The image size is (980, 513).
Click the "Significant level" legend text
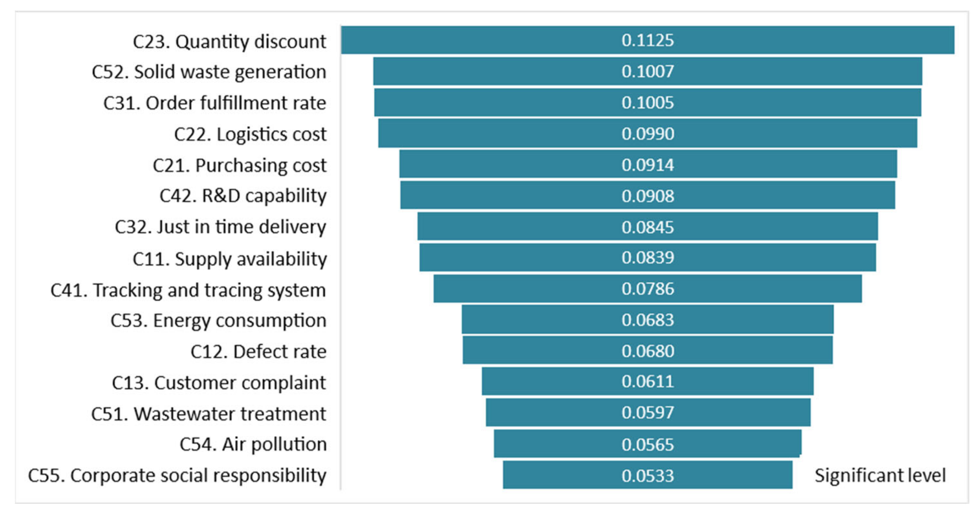[880, 475]
